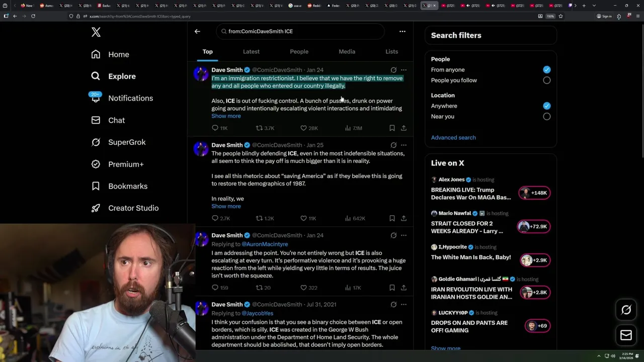The width and height of the screenshot is (644, 362).
Task: Repost the reply with 20 reposts
Action: [263, 288]
